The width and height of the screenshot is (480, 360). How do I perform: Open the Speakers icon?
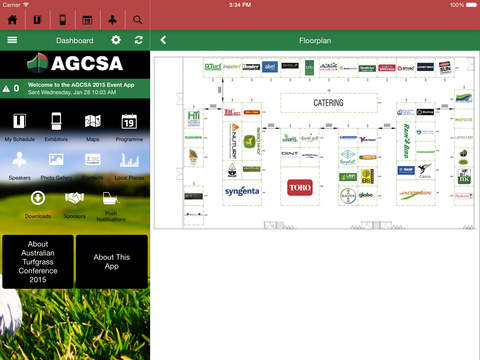tap(19, 160)
